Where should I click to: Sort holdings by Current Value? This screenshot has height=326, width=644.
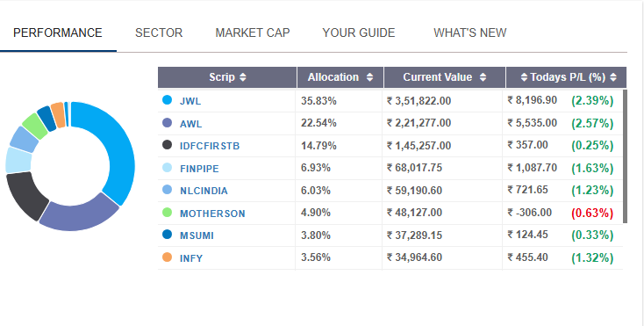tap(483, 77)
